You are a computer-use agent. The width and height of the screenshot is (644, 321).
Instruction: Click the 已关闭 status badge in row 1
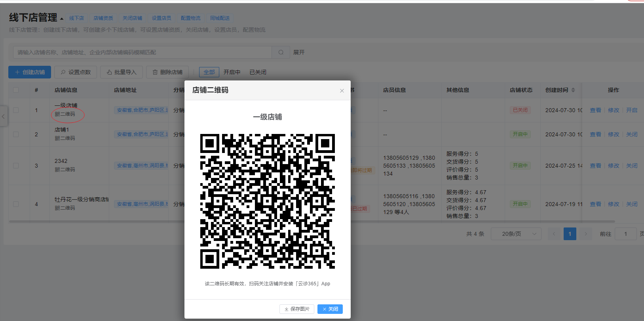click(520, 110)
